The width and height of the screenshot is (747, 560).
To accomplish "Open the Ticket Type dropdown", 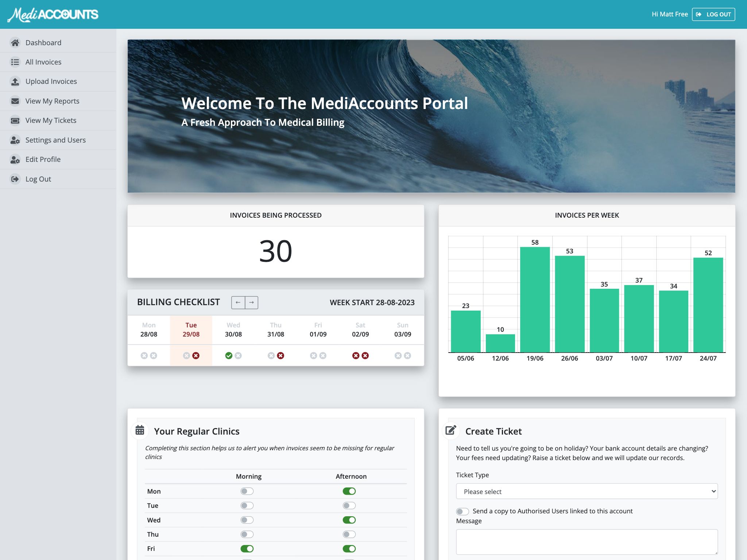I will pyautogui.click(x=587, y=491).
